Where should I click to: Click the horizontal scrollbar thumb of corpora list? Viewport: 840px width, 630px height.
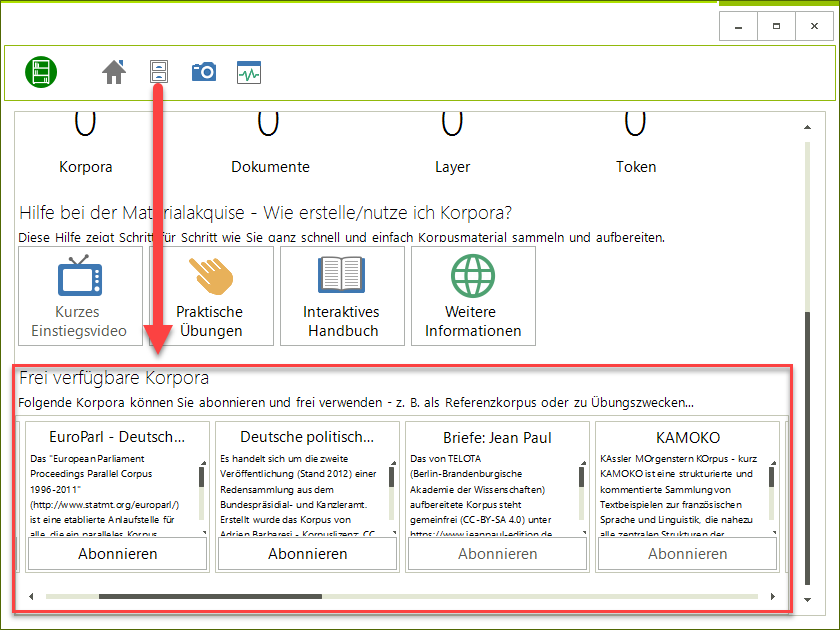(210, 597)
